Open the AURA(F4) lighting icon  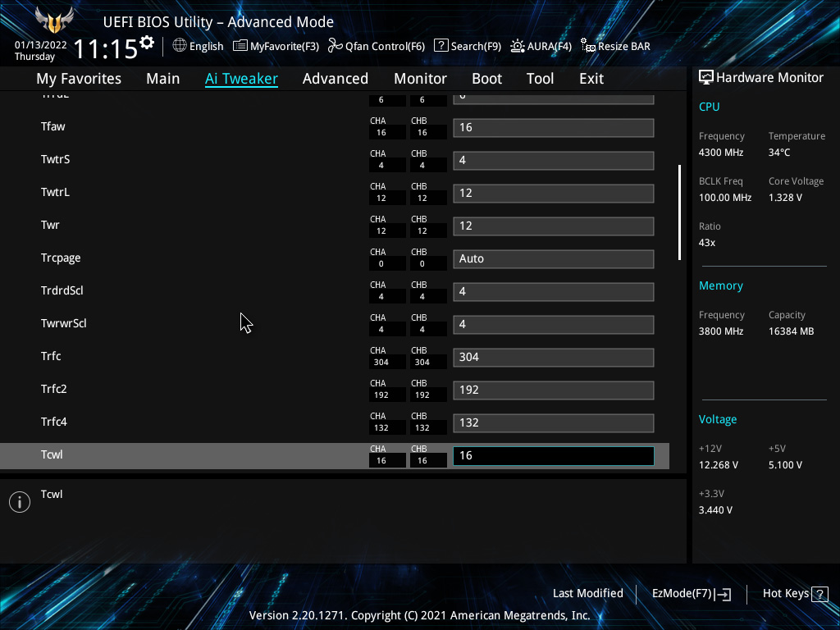point(518,46)
